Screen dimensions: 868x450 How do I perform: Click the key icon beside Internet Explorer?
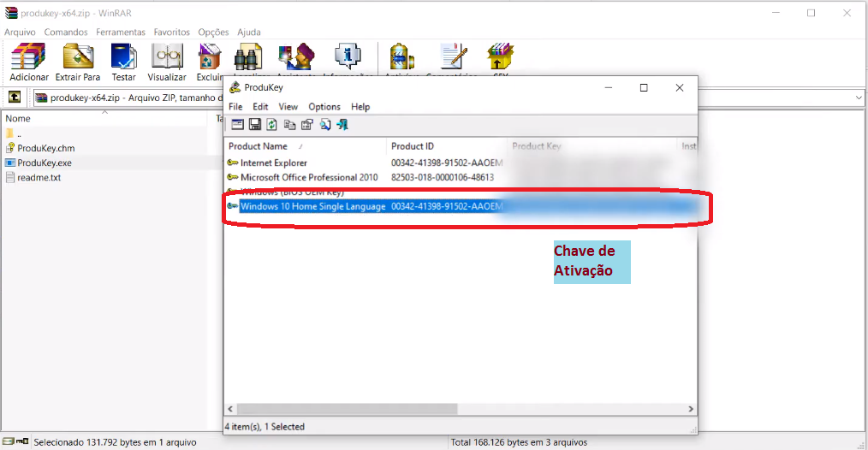233,163
